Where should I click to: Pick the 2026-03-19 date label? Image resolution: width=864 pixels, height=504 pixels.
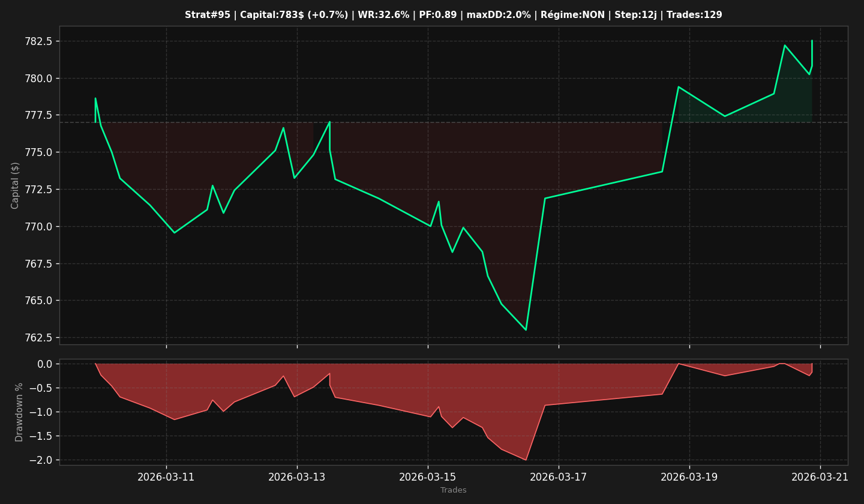click(689, 477)
